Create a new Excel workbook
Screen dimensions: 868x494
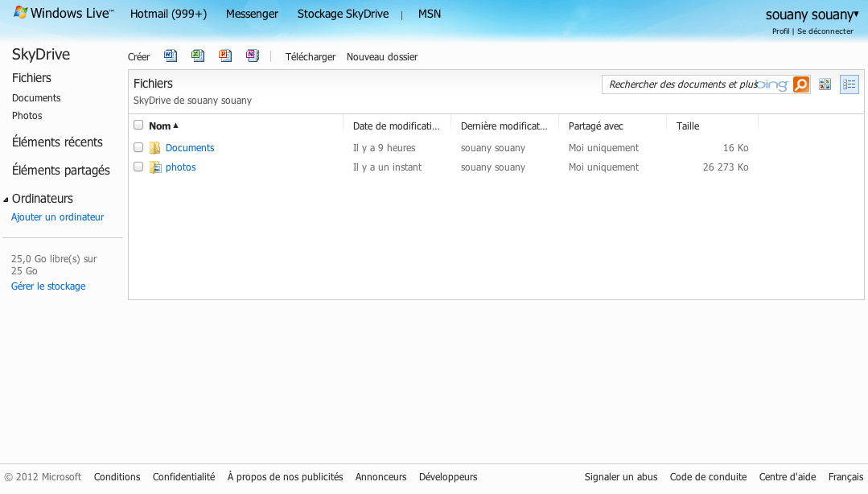(x=198, y=56)
